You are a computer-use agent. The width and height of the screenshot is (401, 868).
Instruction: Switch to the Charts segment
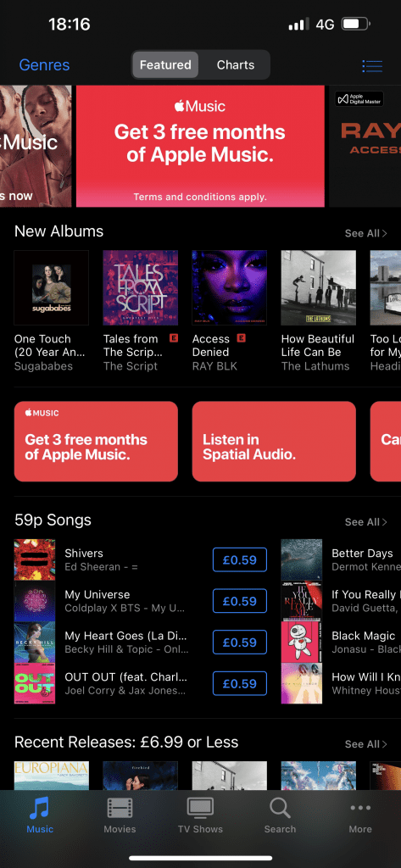click(x=236, y=64)
